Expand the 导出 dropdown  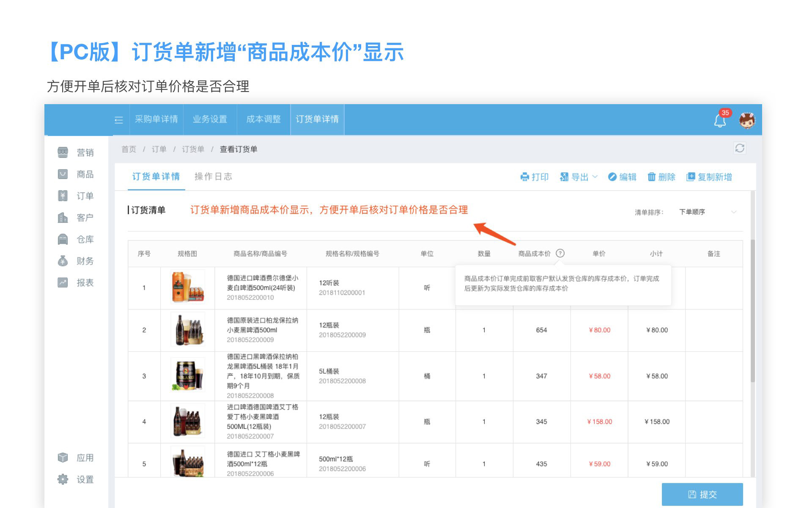click(x=579, y=177)
